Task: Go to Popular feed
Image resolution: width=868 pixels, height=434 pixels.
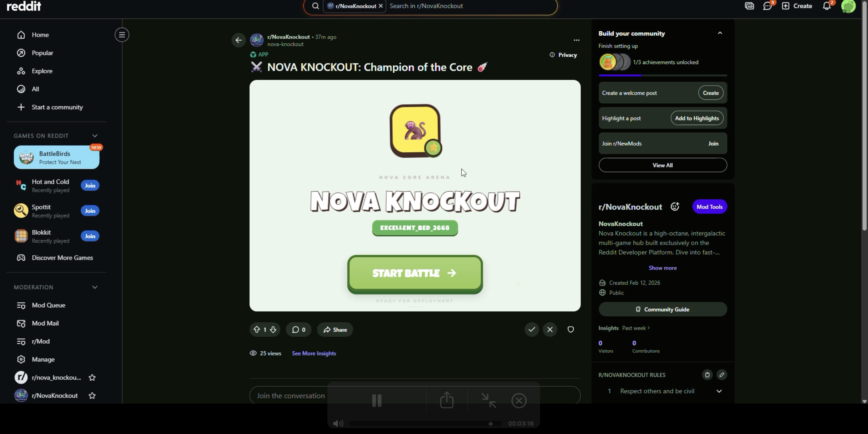Action: (x=42, y=53)
